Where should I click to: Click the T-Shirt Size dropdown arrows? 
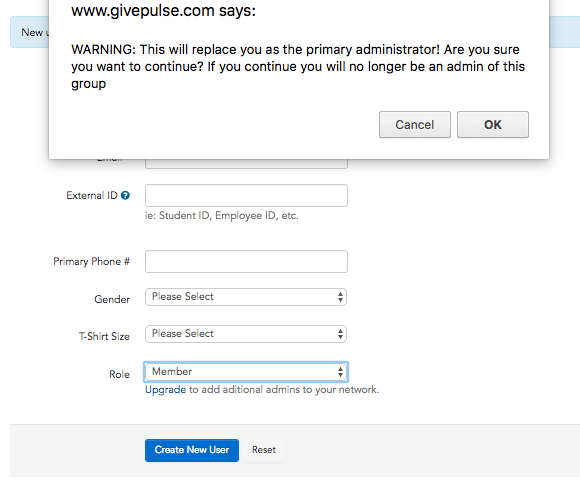click(340, 334)
